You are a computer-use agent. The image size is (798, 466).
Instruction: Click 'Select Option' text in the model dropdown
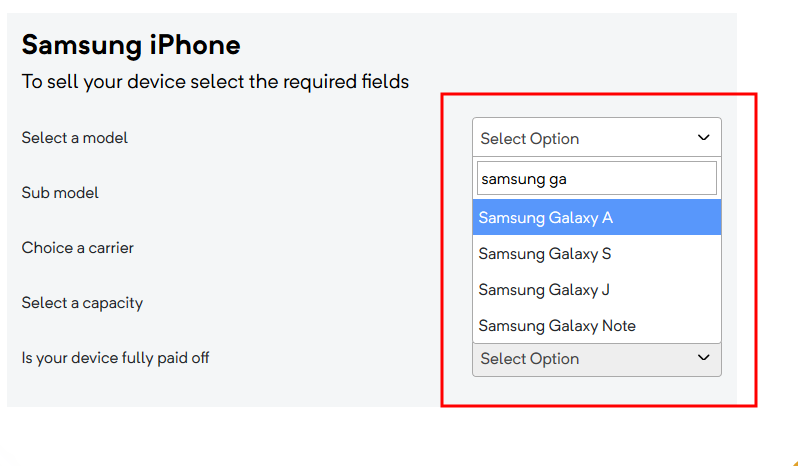tap(530, 139)
